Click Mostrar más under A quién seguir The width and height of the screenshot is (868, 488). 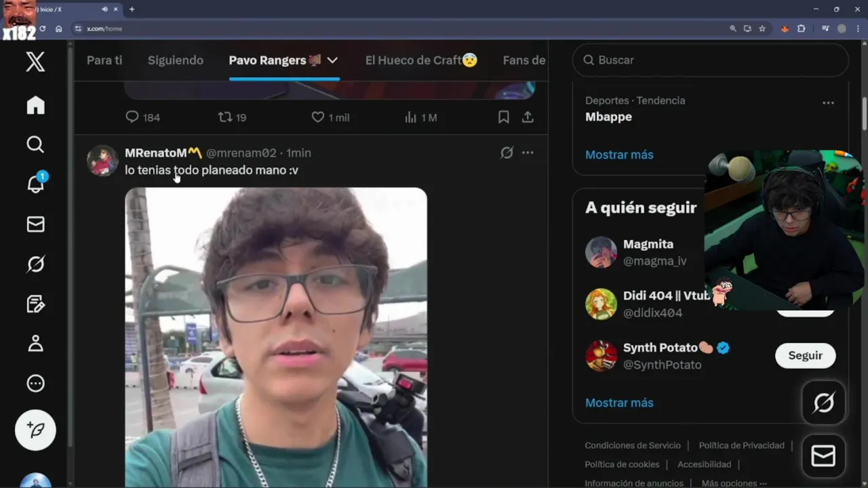point(619,403)
